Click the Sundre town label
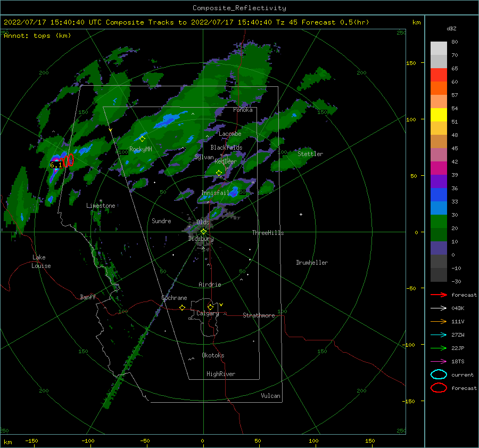Screen dimensions: 479x448 point(161,221)
